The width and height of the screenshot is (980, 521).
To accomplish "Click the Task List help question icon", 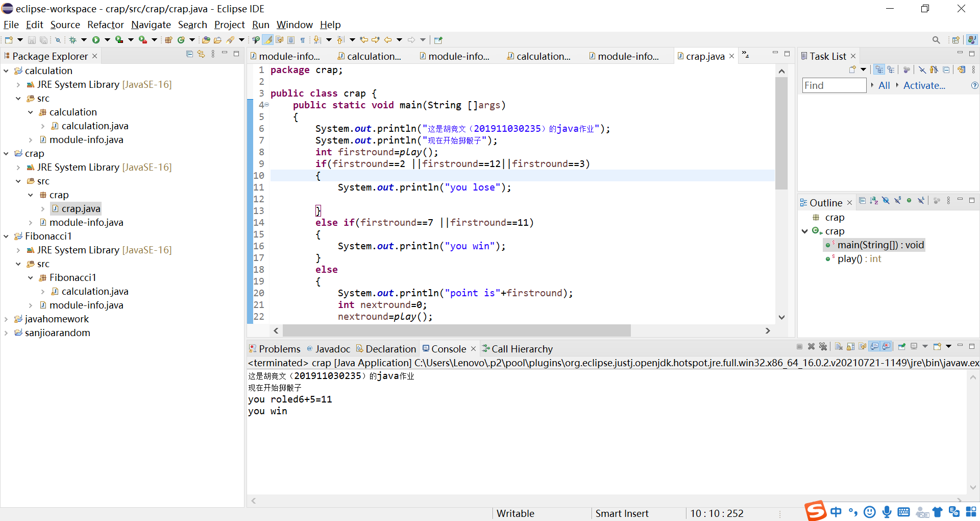I will coord(974,86).
